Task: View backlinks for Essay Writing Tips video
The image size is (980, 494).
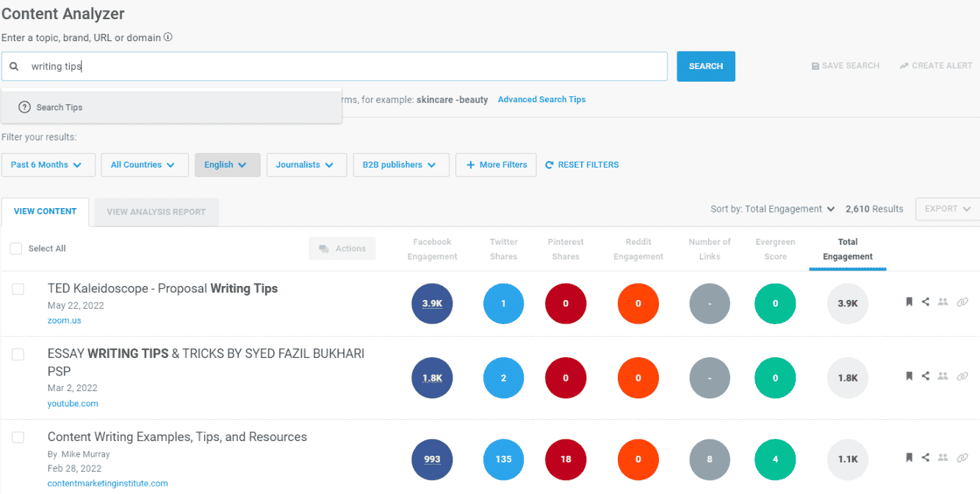Action: [x=962, y=376]
